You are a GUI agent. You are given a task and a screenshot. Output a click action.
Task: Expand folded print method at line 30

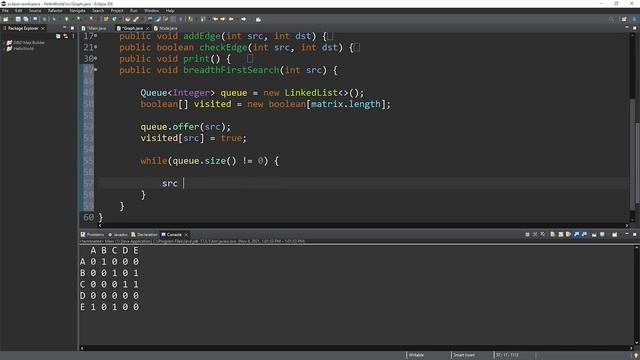click(x=96, y=58)
